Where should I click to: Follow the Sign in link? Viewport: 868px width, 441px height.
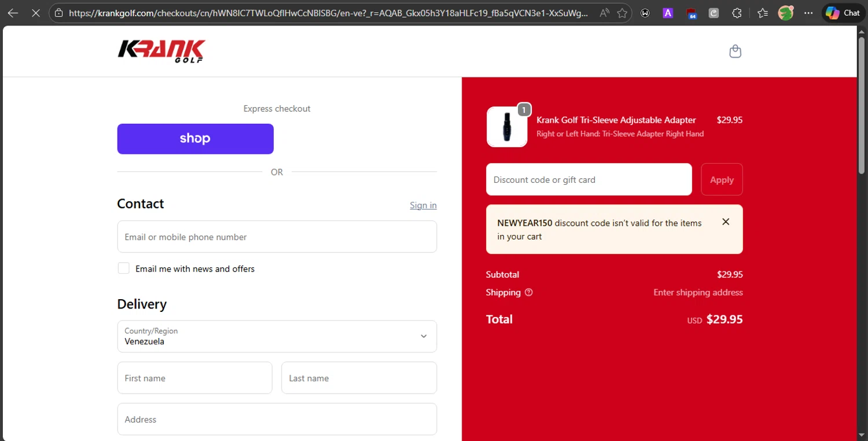[x=423, y=205]
